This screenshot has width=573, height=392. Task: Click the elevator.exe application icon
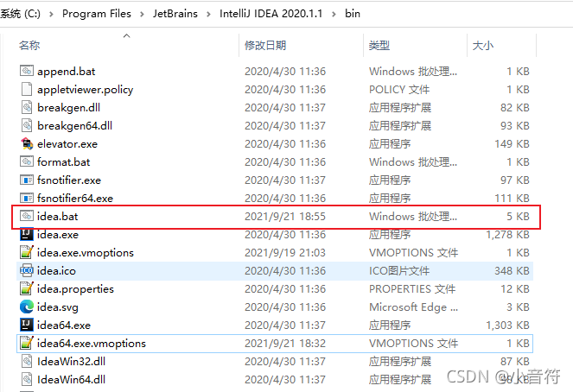pos(26,143)
